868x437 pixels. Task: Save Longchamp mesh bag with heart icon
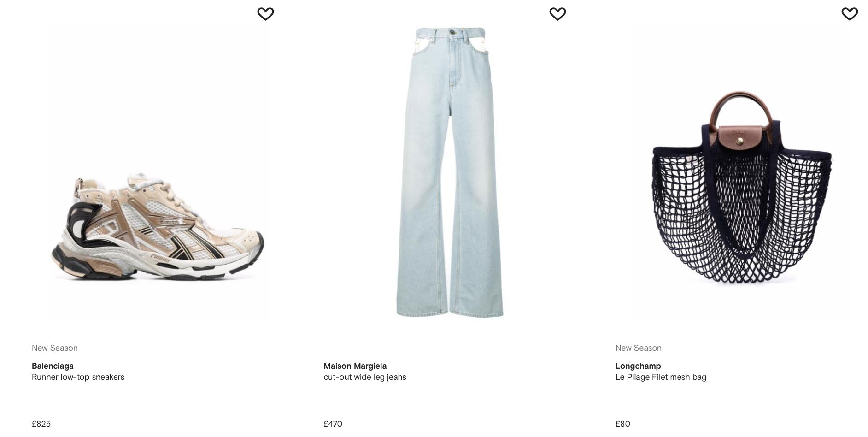850,14
